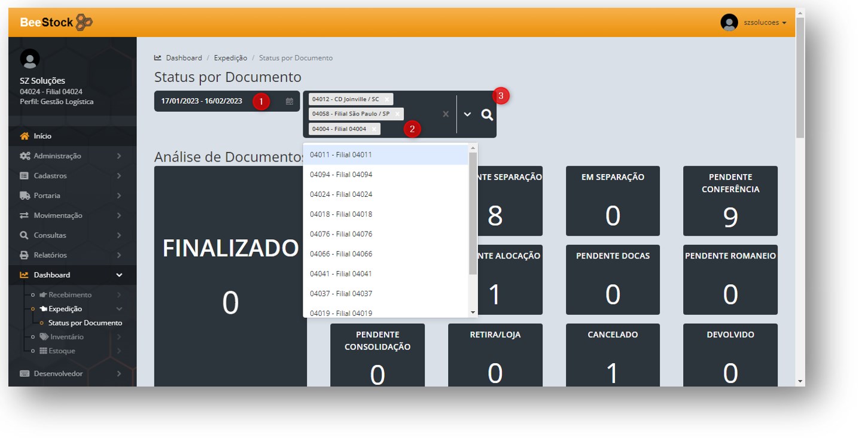
Task: Click the dropdown list scrollbar thumb
Action: [x=473, y=212]
